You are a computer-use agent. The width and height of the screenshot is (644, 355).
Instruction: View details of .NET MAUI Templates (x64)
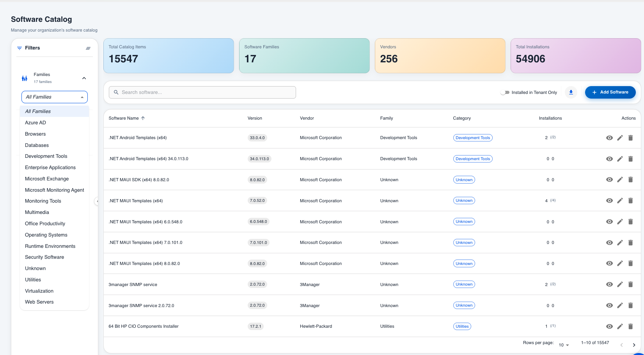609,201
